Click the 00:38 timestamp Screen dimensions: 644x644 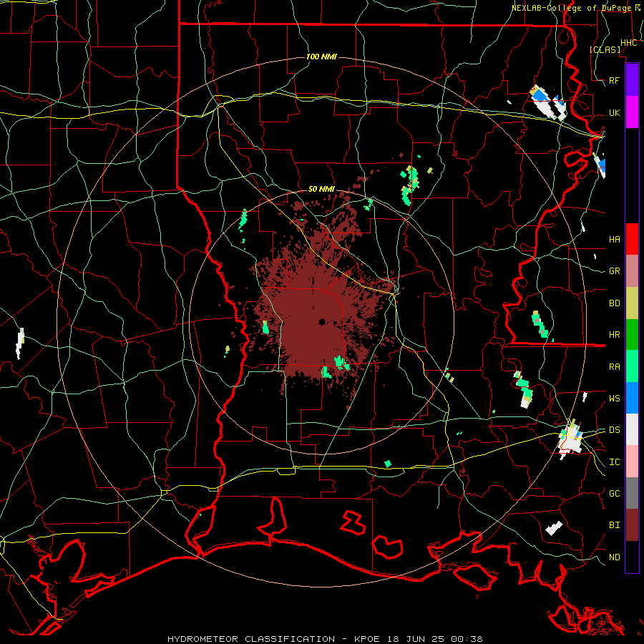466,639
